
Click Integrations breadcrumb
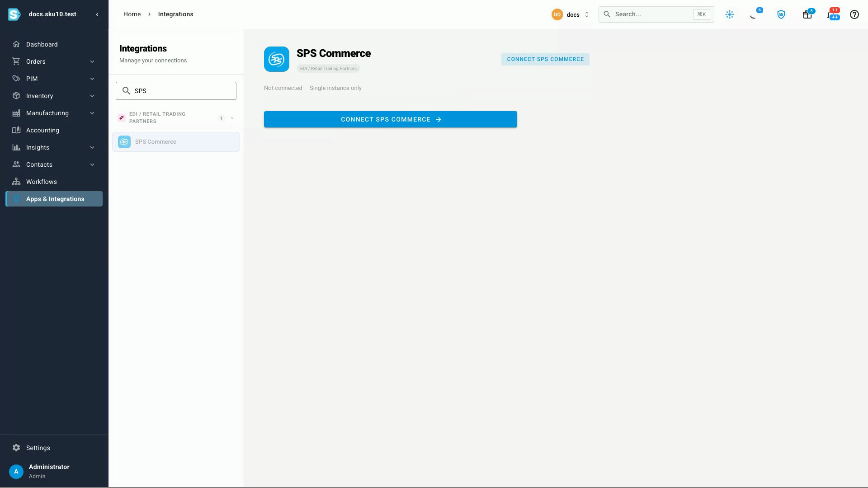(x=176, y=14)
